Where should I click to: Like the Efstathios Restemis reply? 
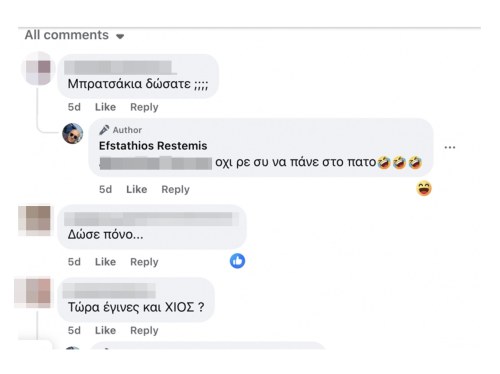click(x=136, y=189)
